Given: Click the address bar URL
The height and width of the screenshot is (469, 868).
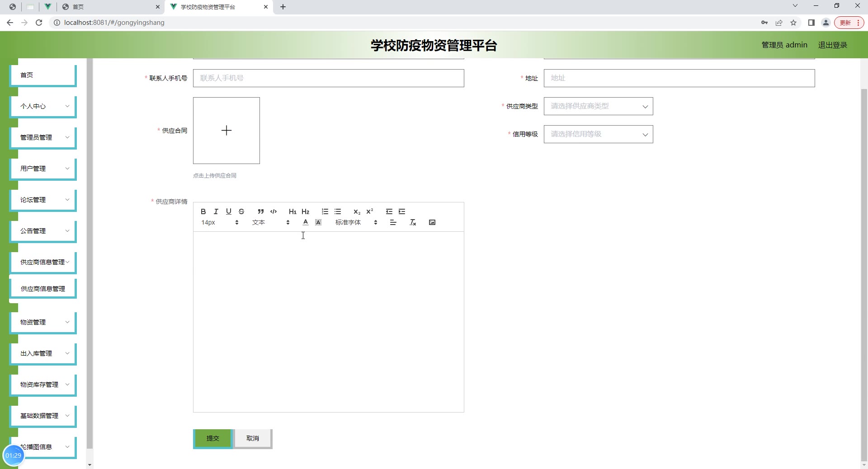Looking at the screenshot, I should click(114, 23).
